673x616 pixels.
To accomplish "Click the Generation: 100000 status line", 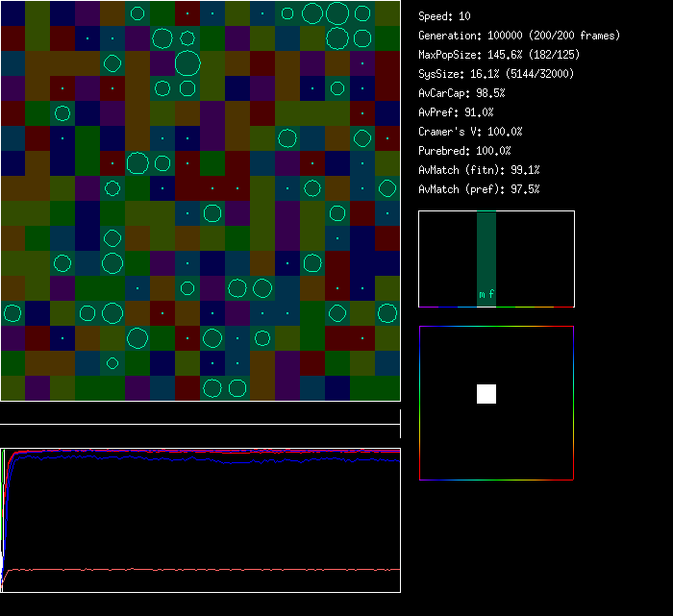I will (519, 36).
